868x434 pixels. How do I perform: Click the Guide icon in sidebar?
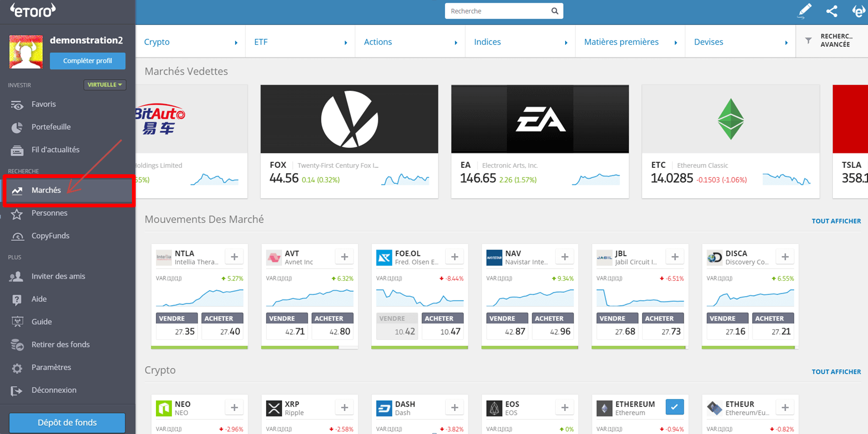[x=17, y=322]
